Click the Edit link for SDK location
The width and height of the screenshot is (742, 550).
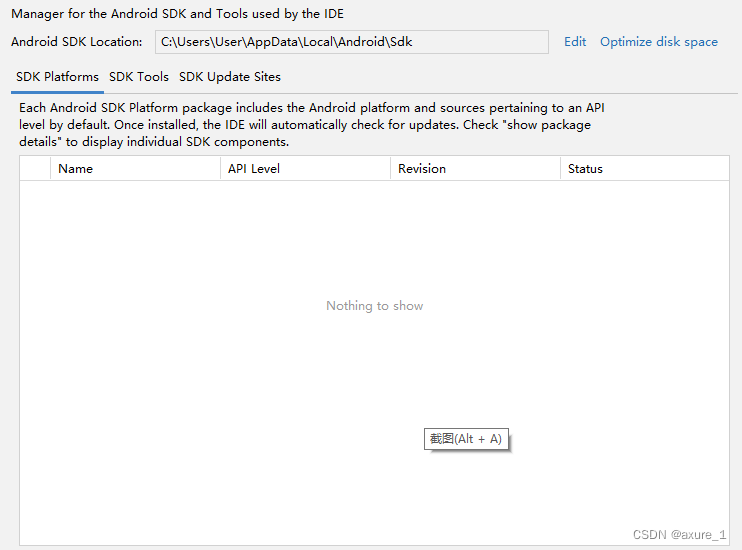pos(575,42)
